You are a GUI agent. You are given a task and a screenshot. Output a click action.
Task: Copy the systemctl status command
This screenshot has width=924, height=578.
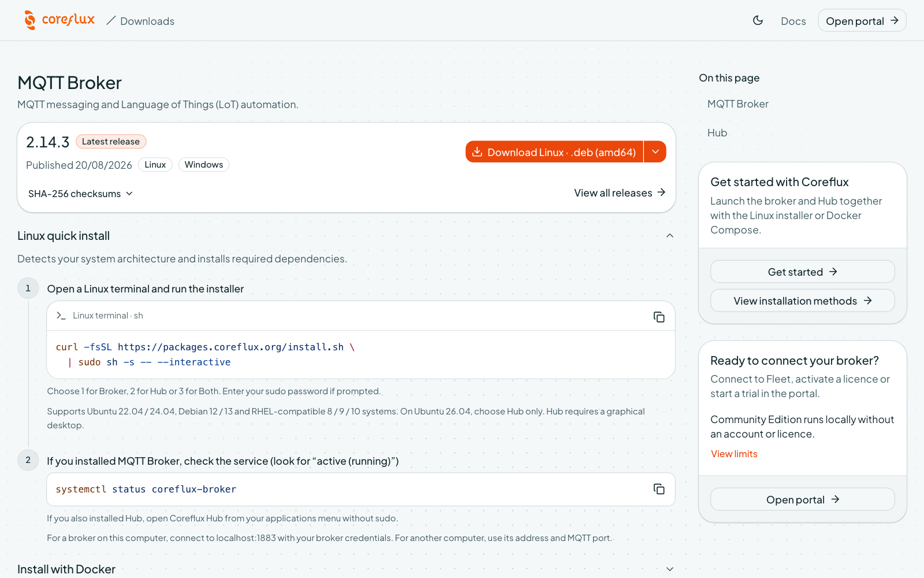(x=659, y=489)
